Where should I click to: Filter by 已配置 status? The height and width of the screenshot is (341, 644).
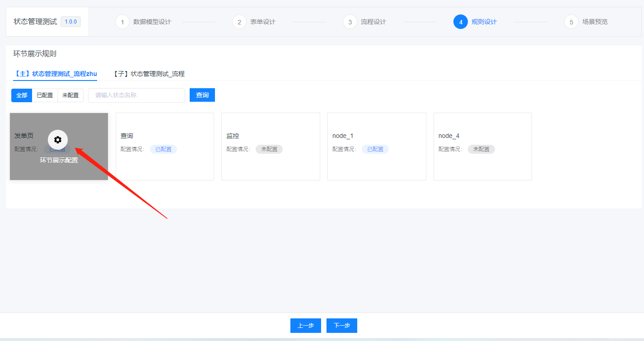pos(45,95)
